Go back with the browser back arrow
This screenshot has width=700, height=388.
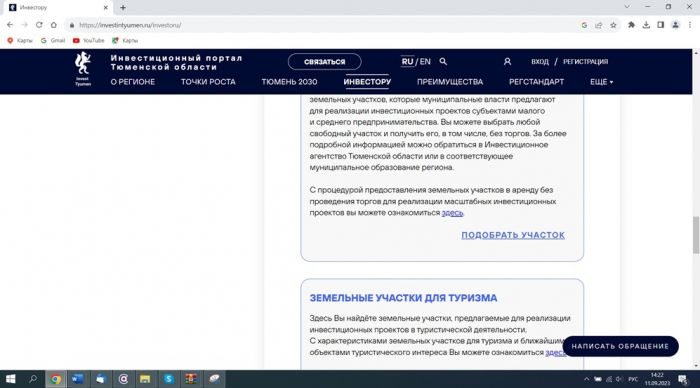click(x=10, y=25)
